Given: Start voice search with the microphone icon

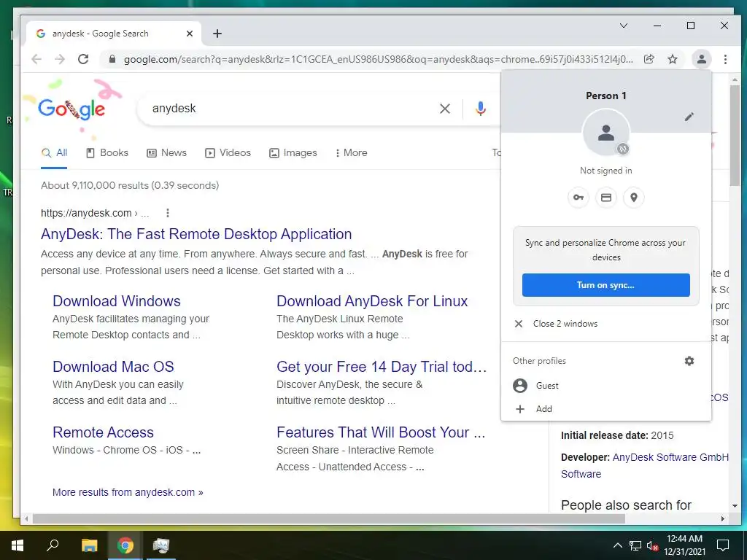Looking at the screenshot, I should pyautogui.click(x=481, y=109).
